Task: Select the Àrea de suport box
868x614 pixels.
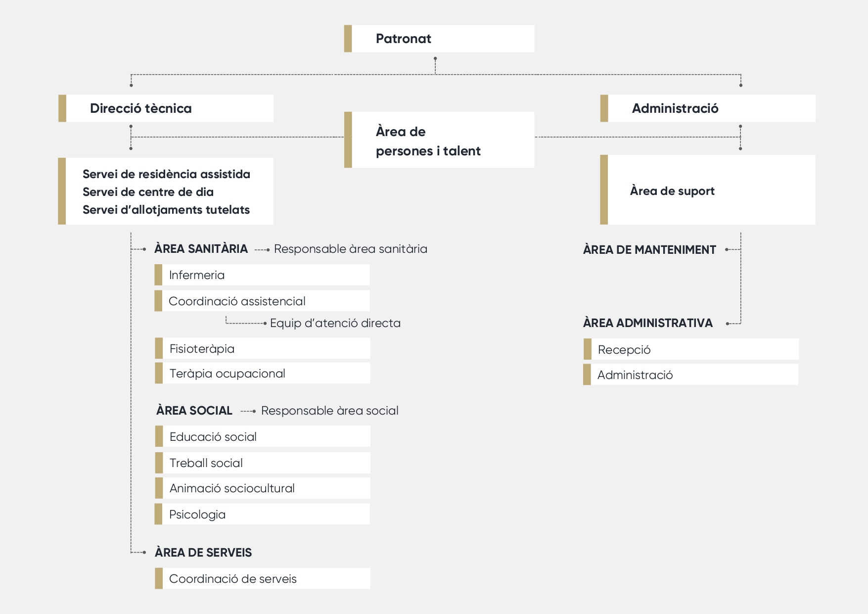Action: point(707,190)
